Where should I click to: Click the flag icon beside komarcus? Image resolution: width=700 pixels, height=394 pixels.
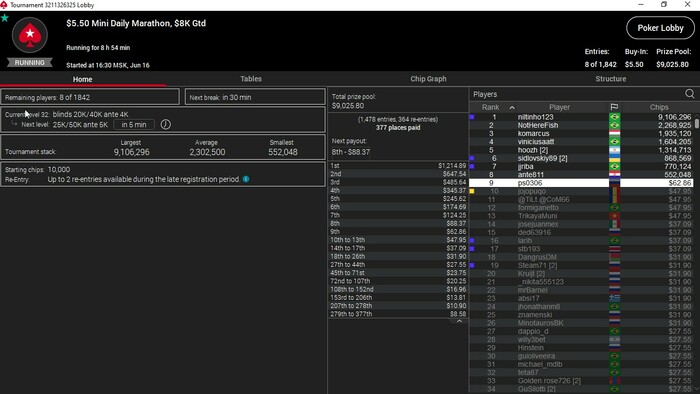(615, 133)
